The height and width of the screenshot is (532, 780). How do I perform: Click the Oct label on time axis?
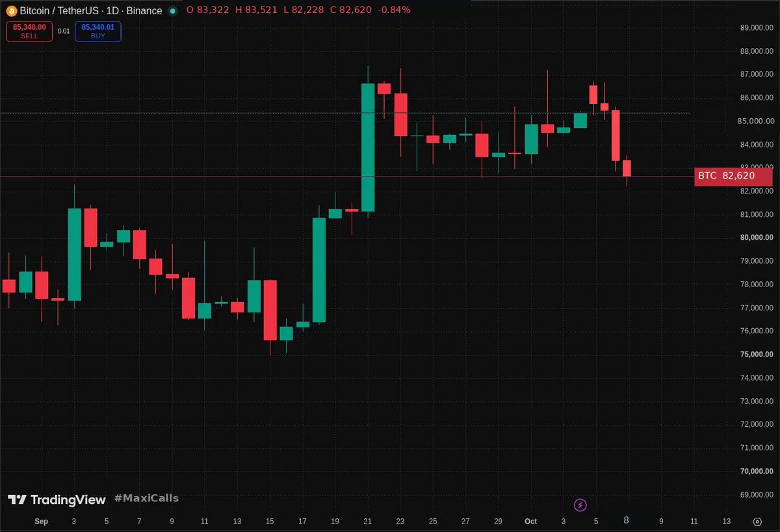pyautogui.click(x=531, y=521)
